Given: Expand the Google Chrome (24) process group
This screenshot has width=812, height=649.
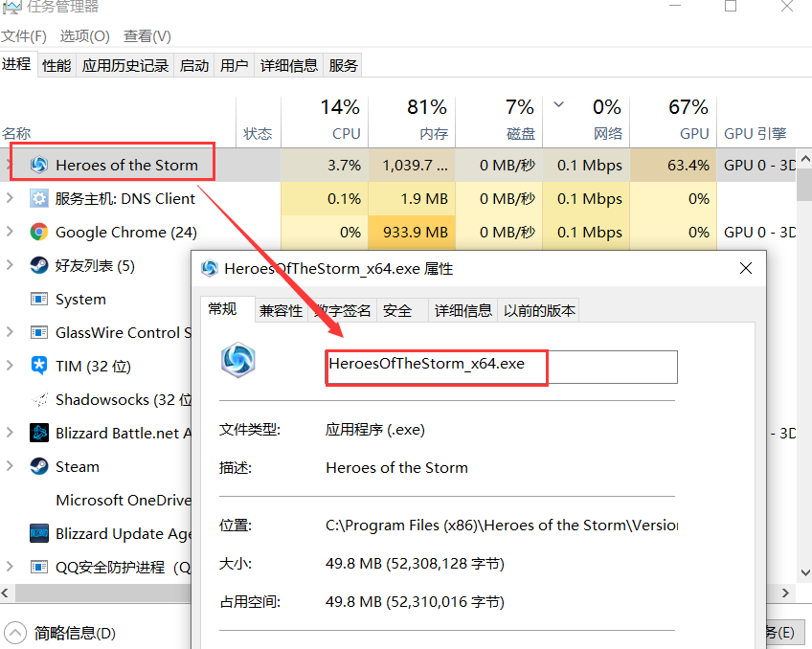Looking at the screenshot, I should [x=10, y=232].
